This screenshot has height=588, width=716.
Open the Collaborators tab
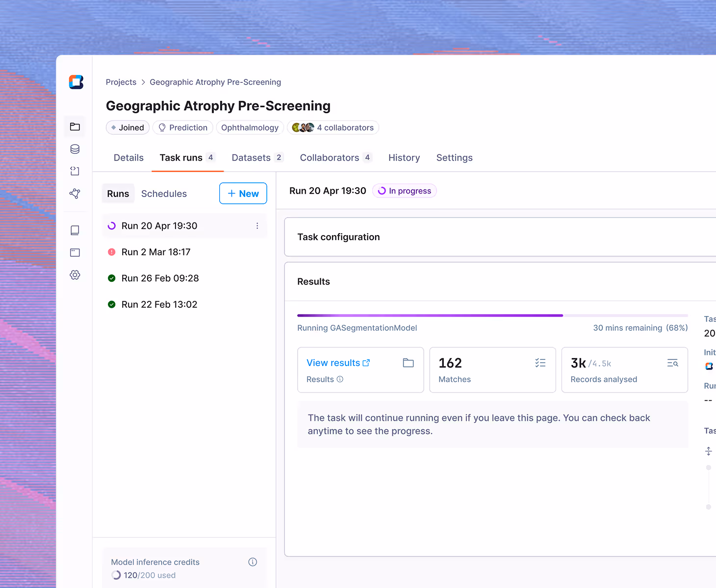click(x=336, y=158)
